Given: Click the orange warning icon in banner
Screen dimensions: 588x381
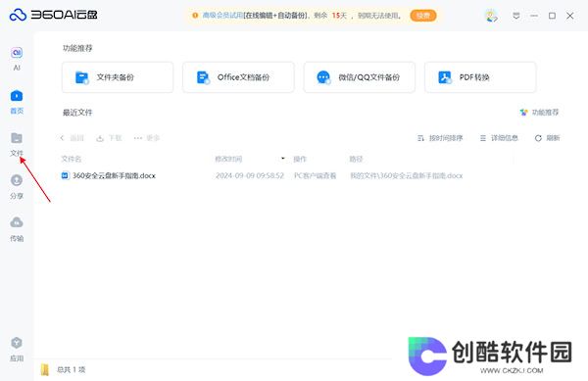Looking at the screenshot, I should click(195, 16).
